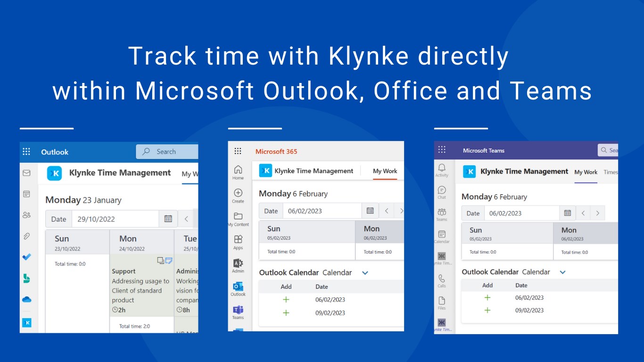Open Mail in the Outlook sidebar
Image resolution: width=644 pixels, height=362 pixels.
click(x=26, y=173)
